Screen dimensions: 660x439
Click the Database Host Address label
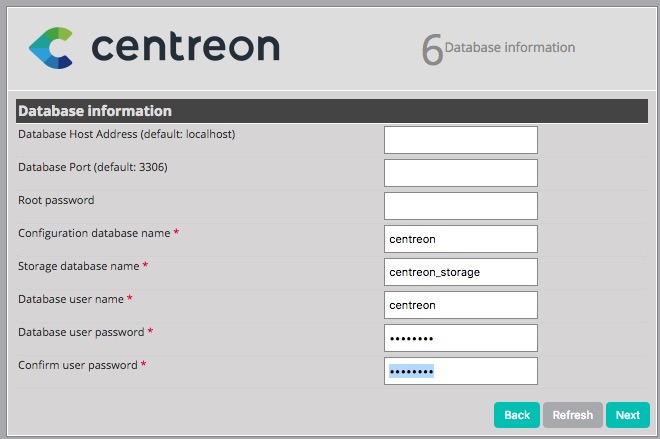point(127,134)
